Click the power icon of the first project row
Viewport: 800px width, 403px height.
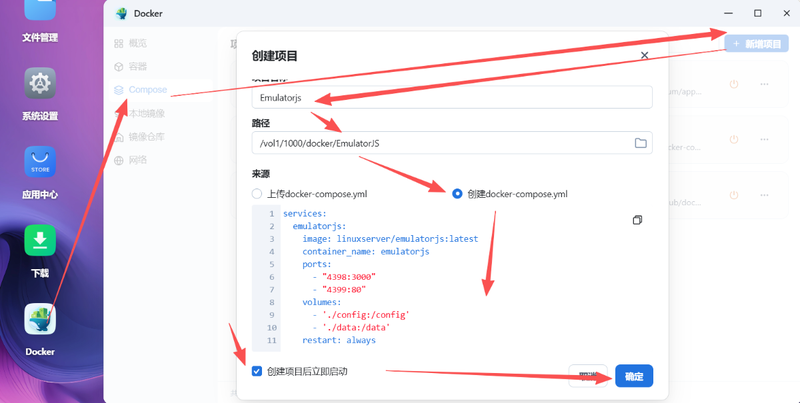(x=733, y=85)
